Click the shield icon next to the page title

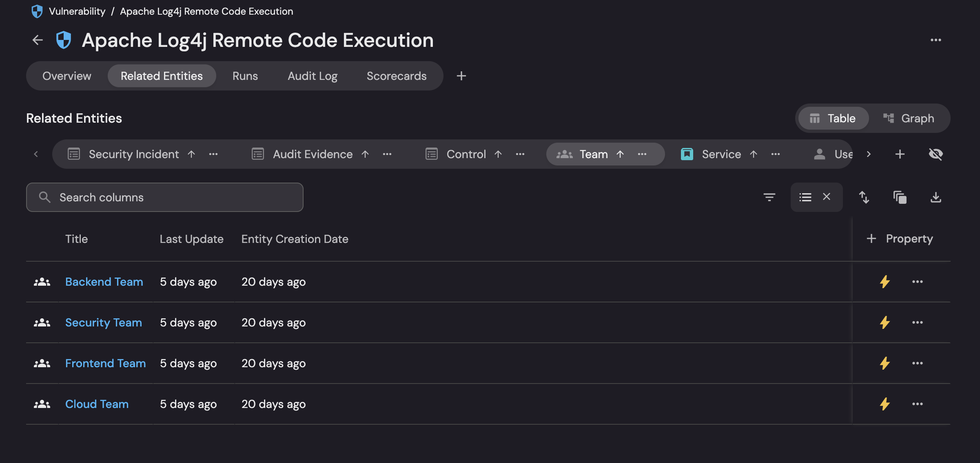pyautogui.click(x=63, y=40)
